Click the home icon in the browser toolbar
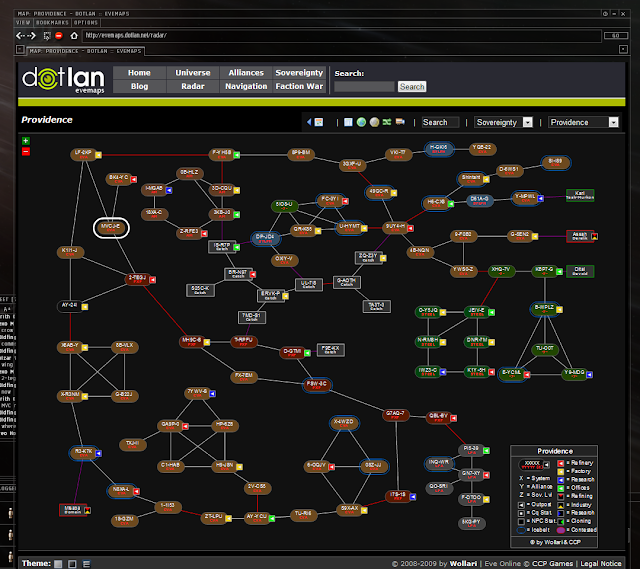This screenshot has width=640, height=569. pyautogui.click(x=74, y=36)
